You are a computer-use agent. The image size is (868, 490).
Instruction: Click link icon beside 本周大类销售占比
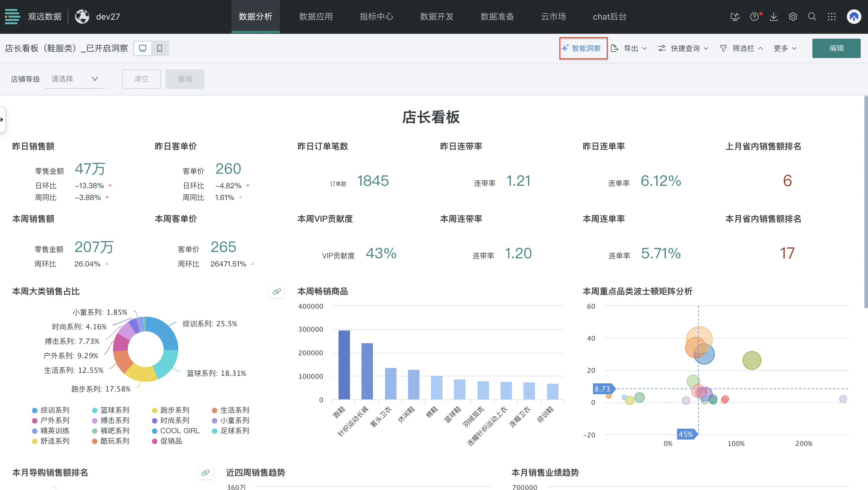[277, 291]
